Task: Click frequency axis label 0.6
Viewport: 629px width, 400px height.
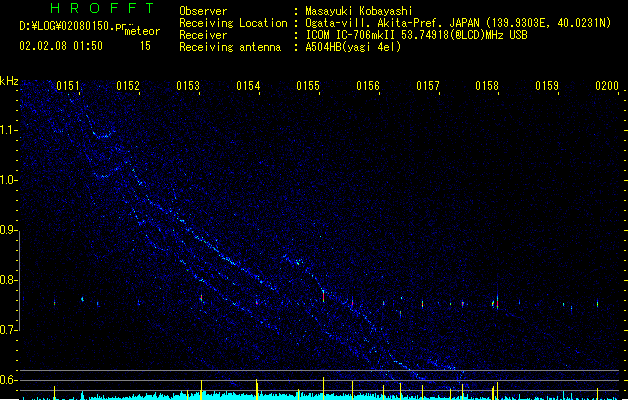Action: click(8, 380)
